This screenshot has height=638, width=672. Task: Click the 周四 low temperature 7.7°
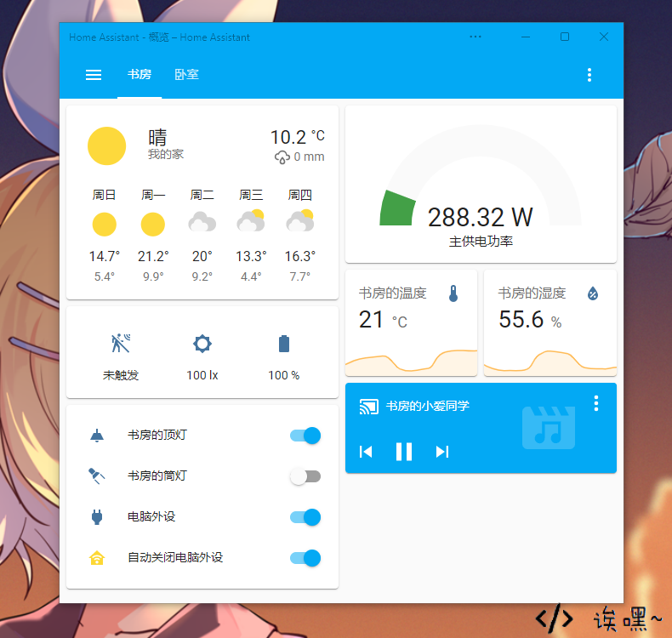coord(300,276)
